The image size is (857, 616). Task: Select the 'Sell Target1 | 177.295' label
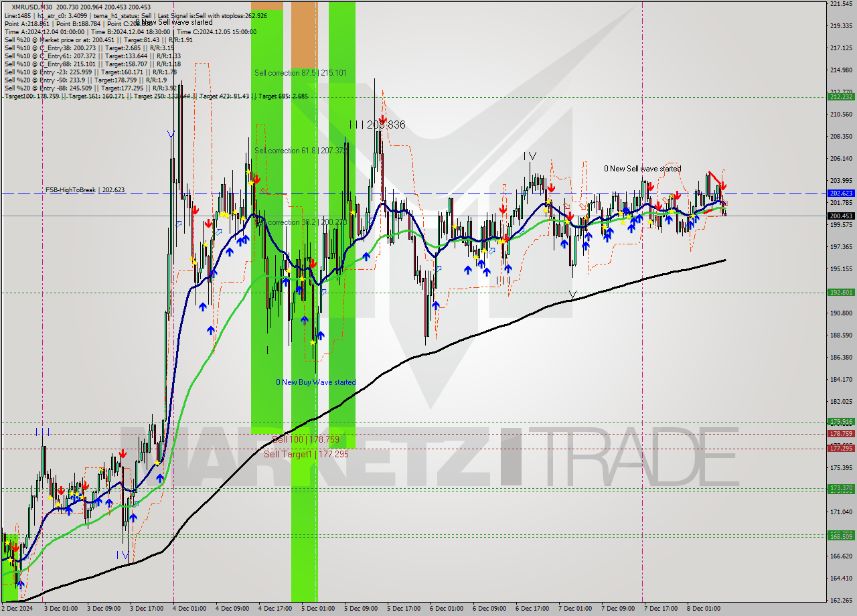click(306, 454)
